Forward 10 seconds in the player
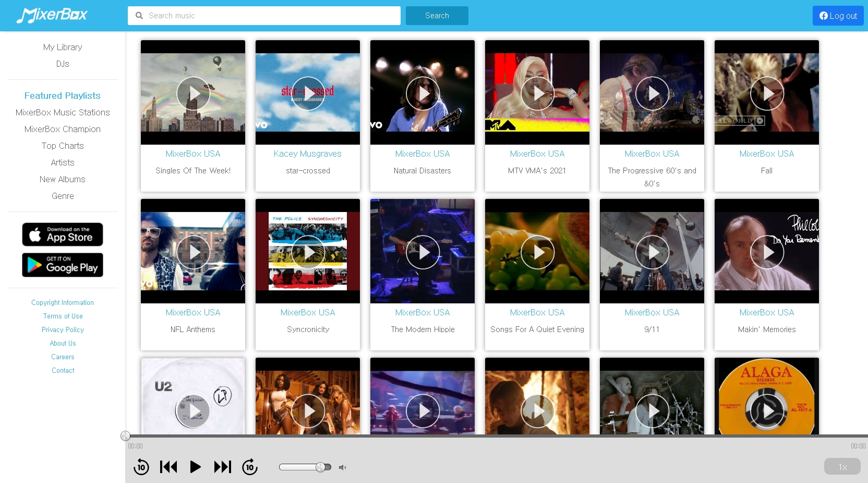The width and height of the screenshot is (868, 483). pos(250,467)
